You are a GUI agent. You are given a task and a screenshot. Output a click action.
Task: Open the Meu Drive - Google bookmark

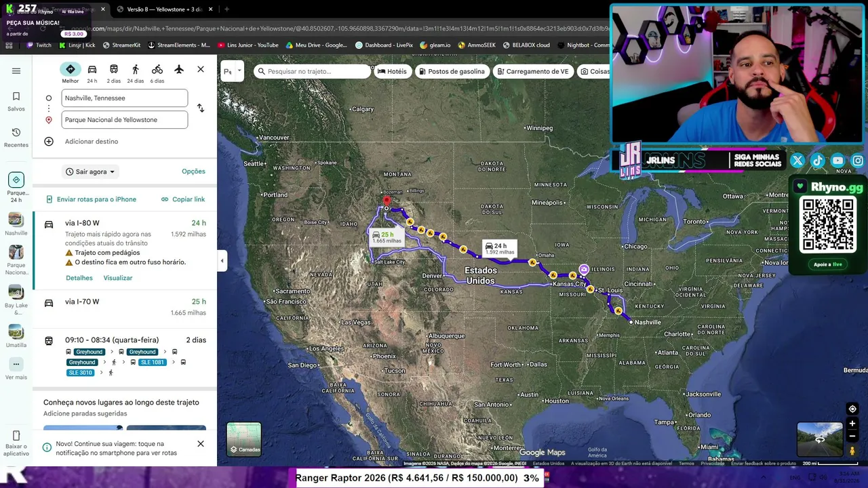click(316, 45)
